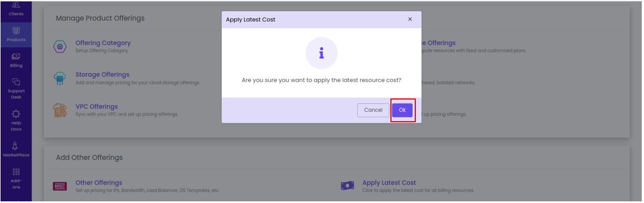Click the Offering Category chip icon

[x=60, y=46]
